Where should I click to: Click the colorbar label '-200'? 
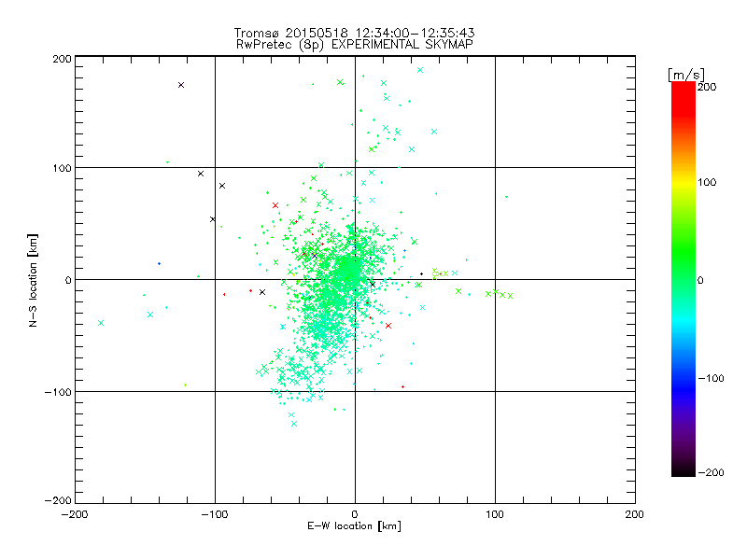coord(711,473)
